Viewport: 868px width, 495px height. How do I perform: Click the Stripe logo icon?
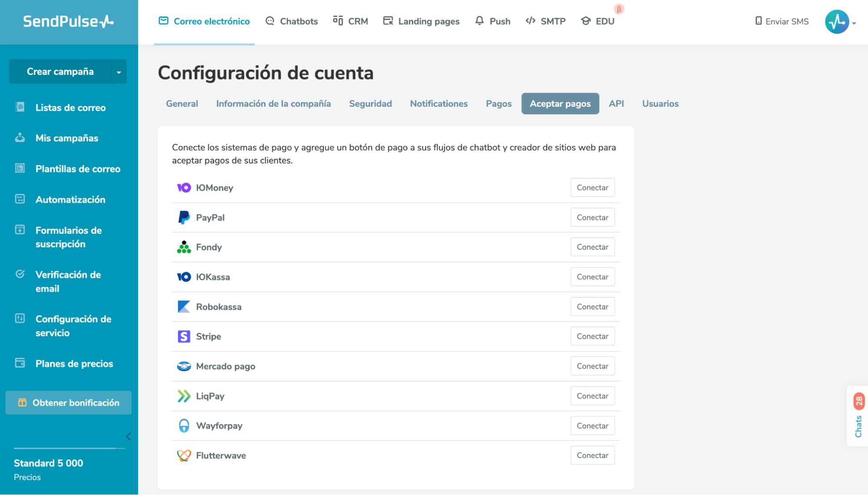pos(184,336)
